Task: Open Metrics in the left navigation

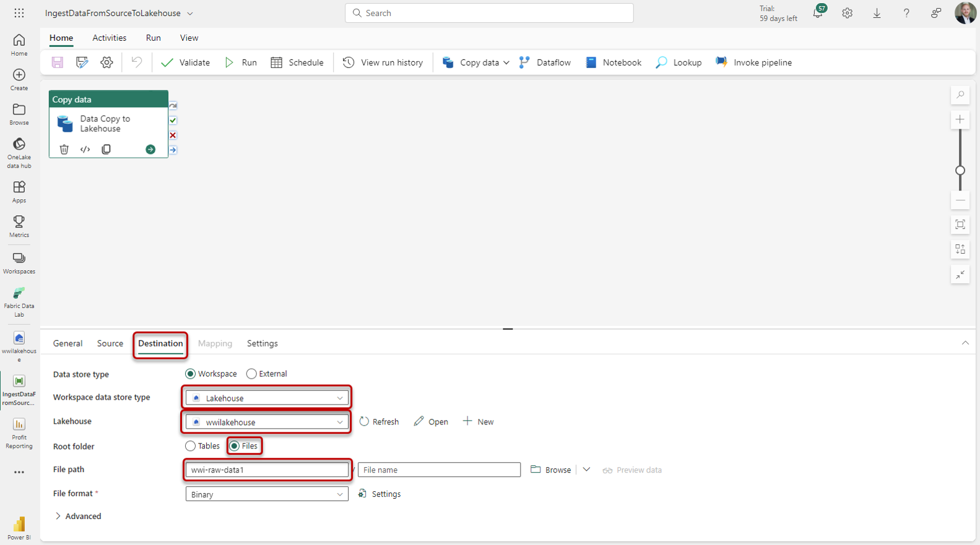Action: pos(19,226)
